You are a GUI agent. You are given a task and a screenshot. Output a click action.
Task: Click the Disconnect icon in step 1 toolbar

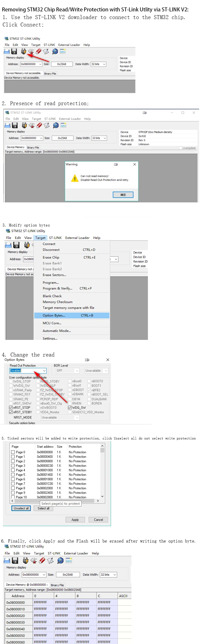pyautogui.click(x=31, y=51)
